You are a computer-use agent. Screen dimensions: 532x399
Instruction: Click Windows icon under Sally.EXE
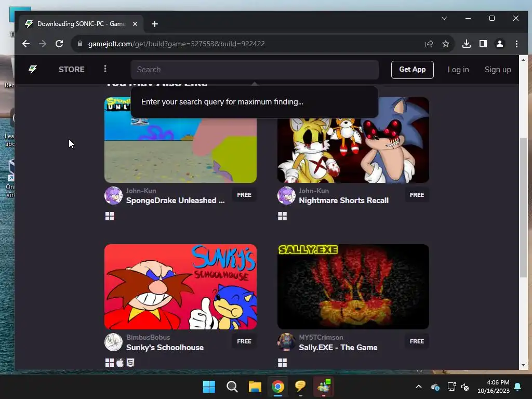click(x=282, y=363)
